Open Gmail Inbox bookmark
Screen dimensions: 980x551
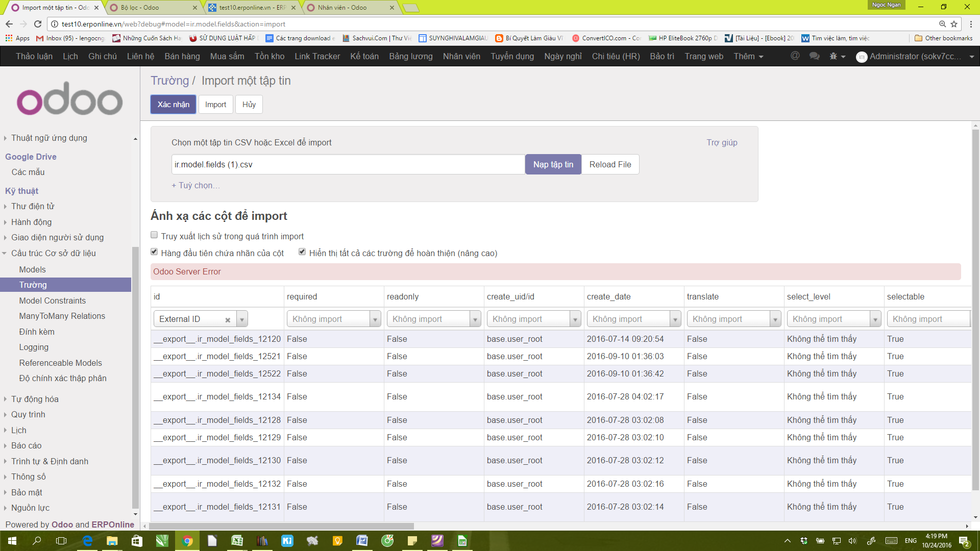coord(70,38)
